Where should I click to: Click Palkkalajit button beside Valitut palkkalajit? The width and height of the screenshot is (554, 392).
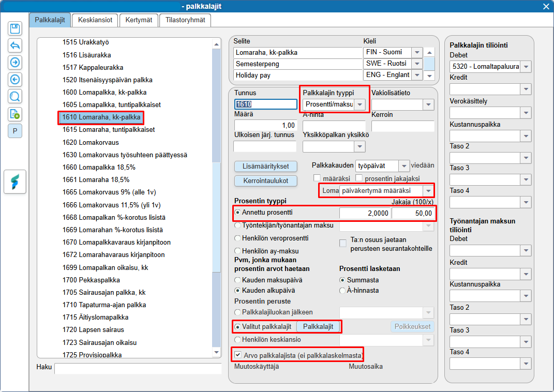tap(318, 327)
